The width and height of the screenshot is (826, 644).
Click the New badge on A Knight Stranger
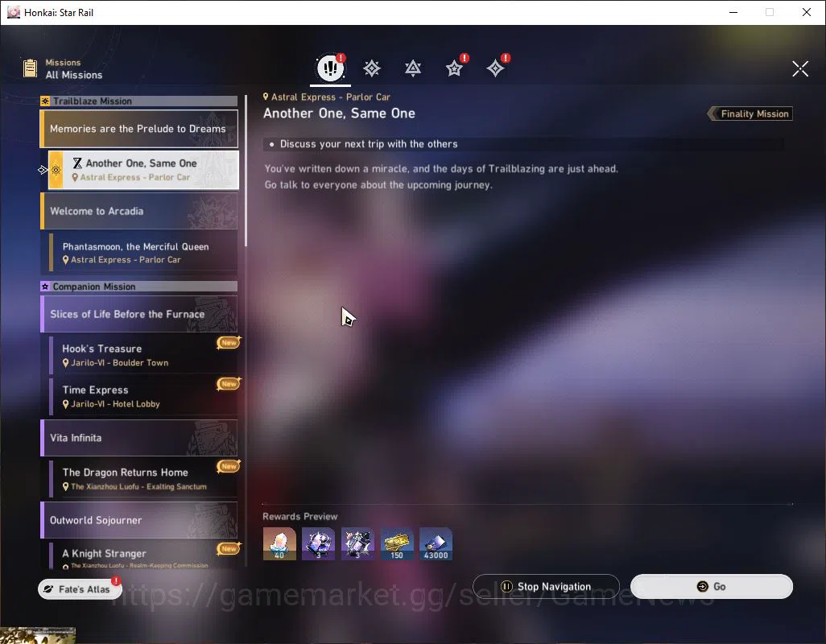click(x=229, y=549)
